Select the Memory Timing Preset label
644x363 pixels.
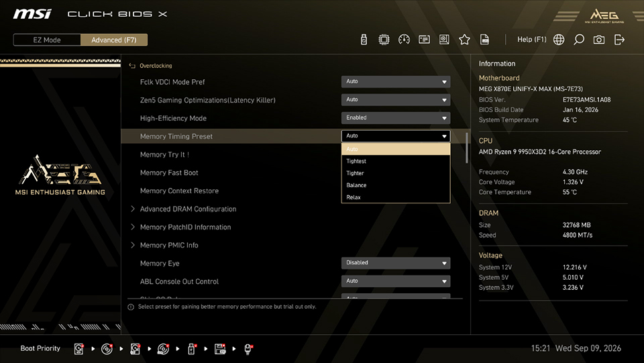(x=176, y=136)
